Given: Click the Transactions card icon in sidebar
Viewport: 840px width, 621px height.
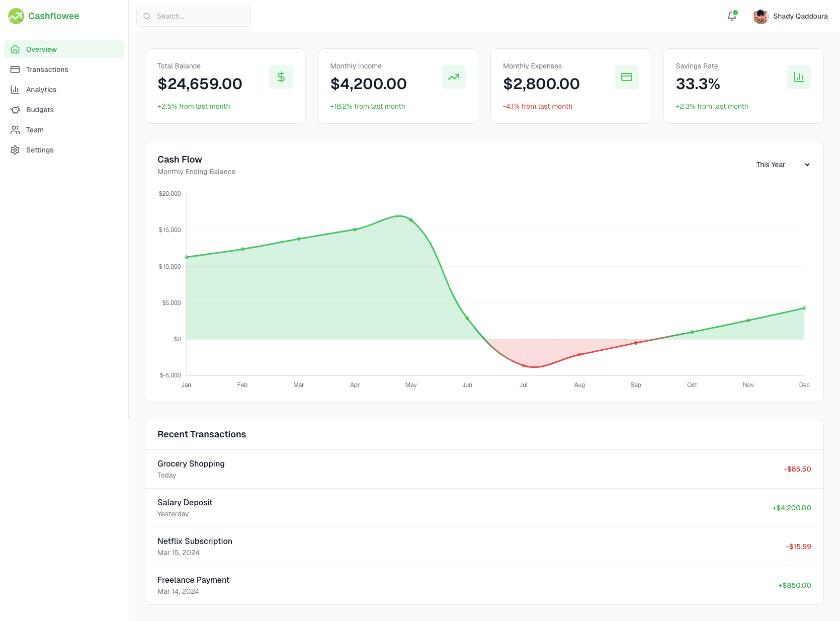Looking at the screenshot, I should (15, 69).
